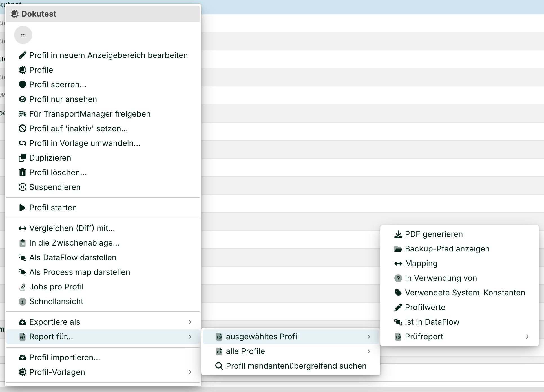Choose 'Verwendete System-Konstanten' entry text

click(x=465, y=293)
